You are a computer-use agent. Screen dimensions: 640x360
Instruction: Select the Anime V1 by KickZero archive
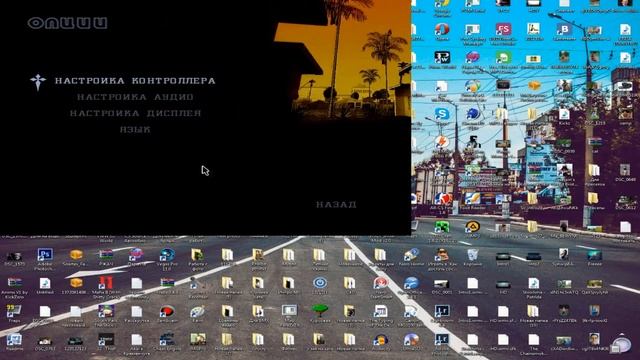pyautogui.click(x=14, y=287)
